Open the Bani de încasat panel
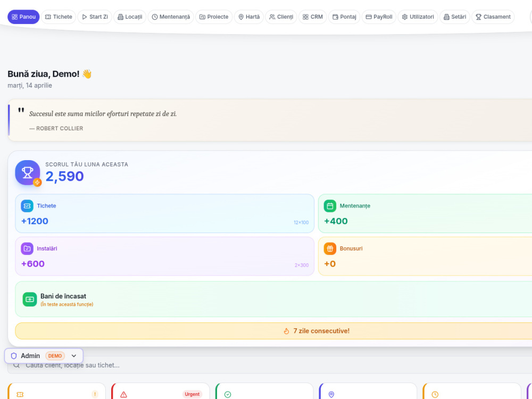 tap(273, 299)
